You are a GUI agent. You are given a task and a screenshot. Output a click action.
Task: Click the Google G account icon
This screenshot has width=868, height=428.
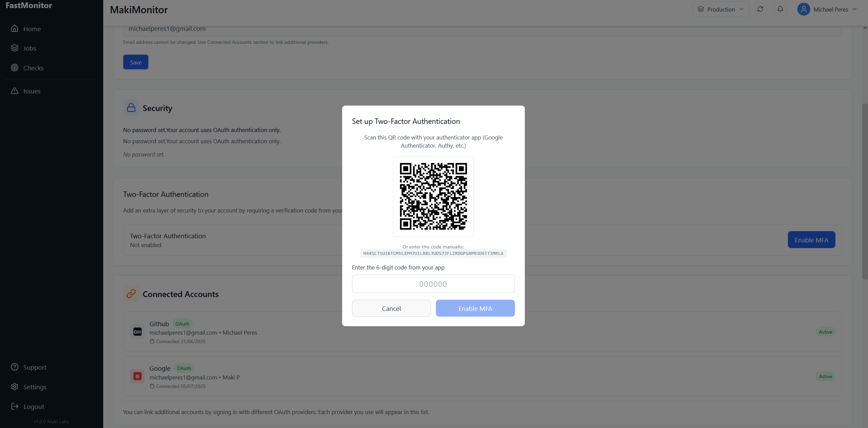click(137, 376)
